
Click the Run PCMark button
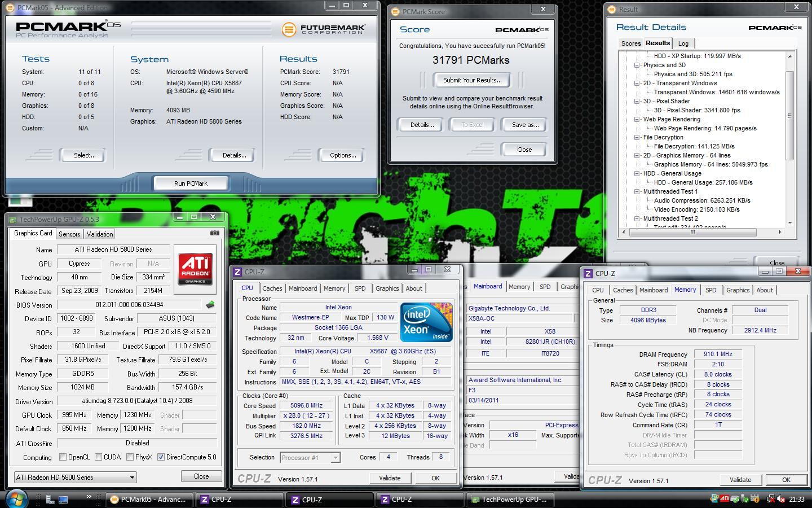191,183
